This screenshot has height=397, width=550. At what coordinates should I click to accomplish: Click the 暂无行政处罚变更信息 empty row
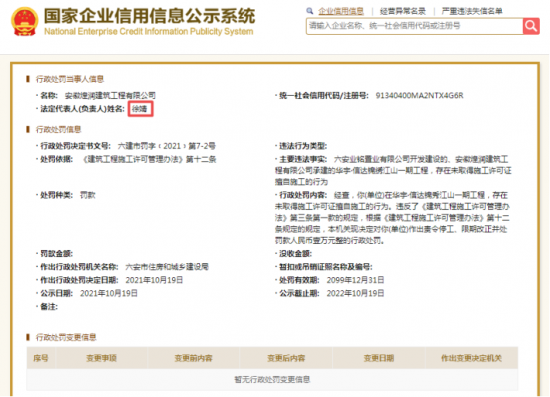272,379
